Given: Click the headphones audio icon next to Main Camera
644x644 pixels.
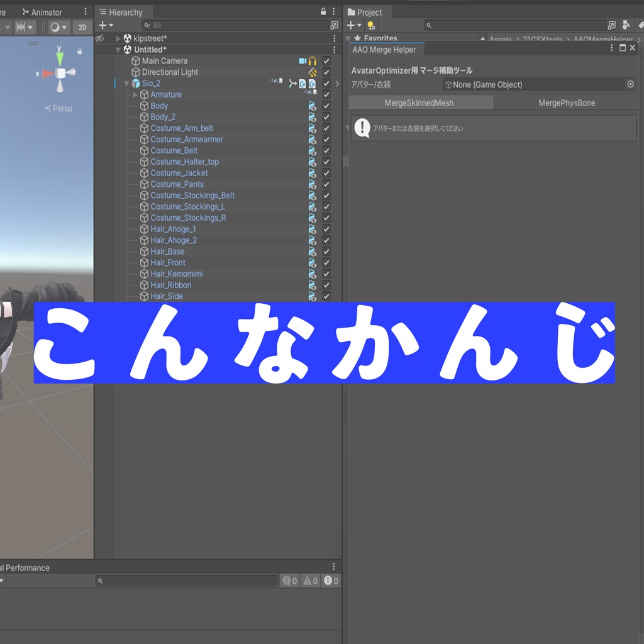Looking at the screenshot, I should click(313, 60).
